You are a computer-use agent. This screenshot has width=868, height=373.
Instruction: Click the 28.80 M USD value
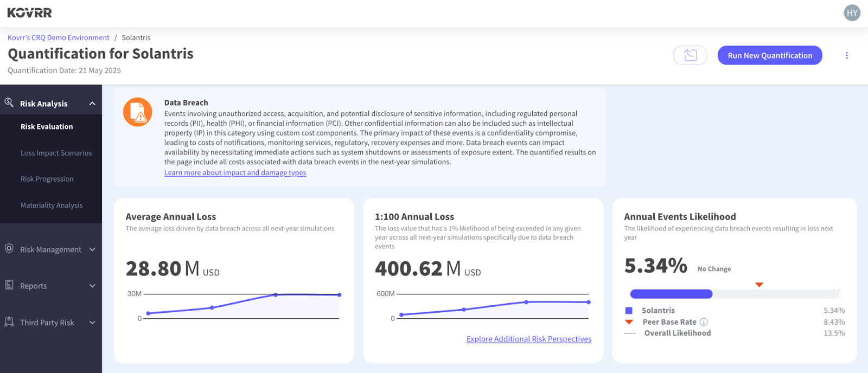click(x=173, y=268)
